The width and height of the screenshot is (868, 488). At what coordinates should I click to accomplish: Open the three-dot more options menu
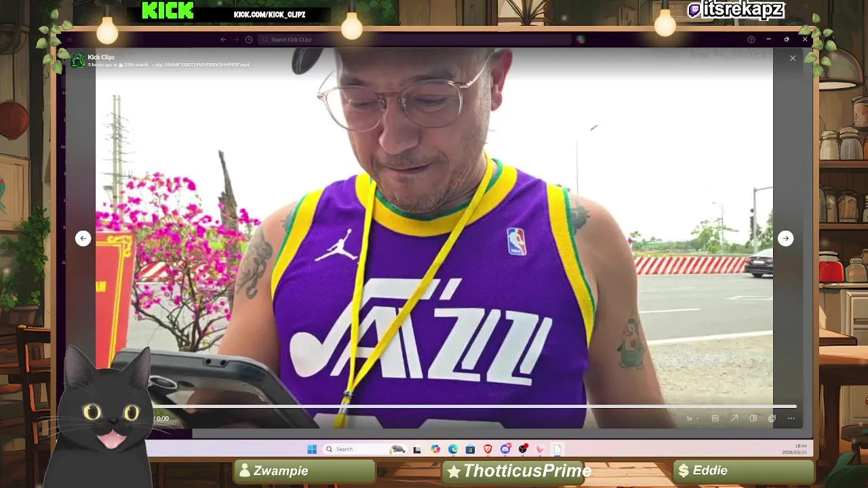click(791, 418)
